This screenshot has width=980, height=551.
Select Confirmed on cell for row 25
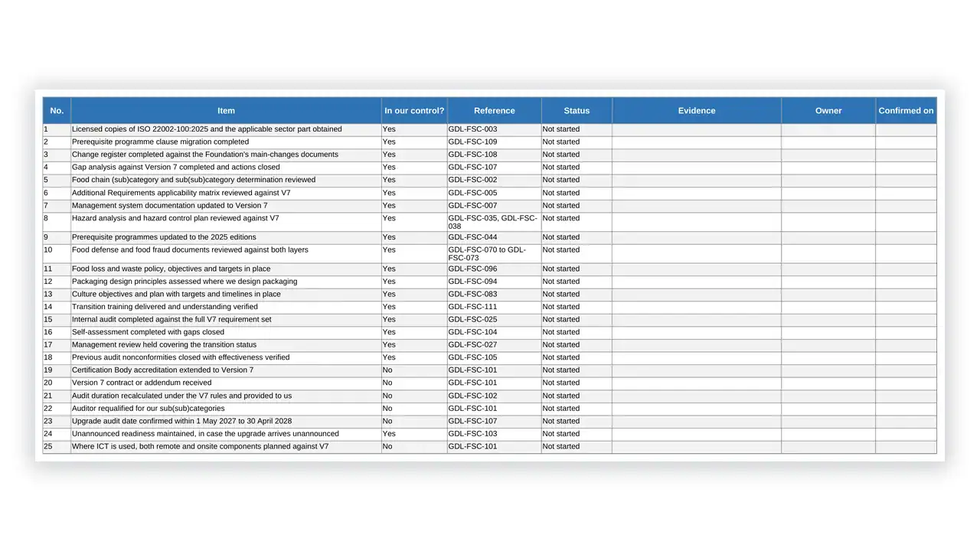pyautogui.click(x=906, y=447)
